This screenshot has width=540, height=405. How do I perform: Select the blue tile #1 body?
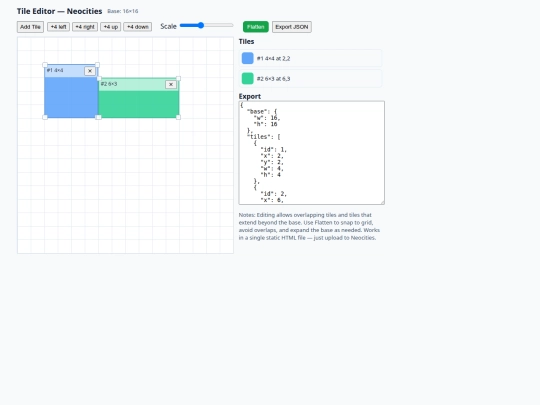71,97
